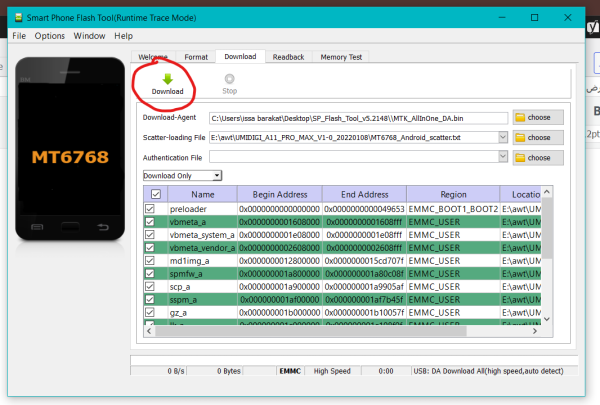Switch to the Format tab

tap(196, 57)
